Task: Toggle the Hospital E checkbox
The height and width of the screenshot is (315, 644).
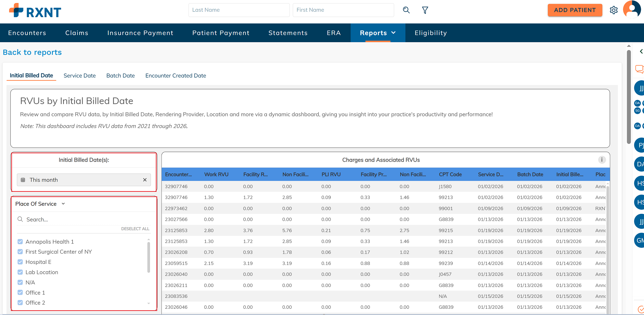Action: click(x=20, y=262)
